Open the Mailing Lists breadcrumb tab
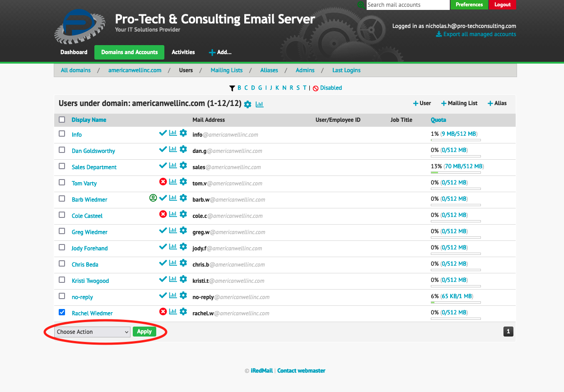This screenshot has width=564, height=392. click(x=226, y=70)
